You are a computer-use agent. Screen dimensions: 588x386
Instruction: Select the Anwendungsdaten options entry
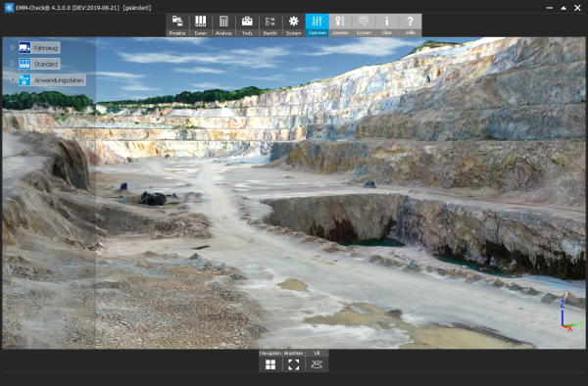(x=52, y=79)
